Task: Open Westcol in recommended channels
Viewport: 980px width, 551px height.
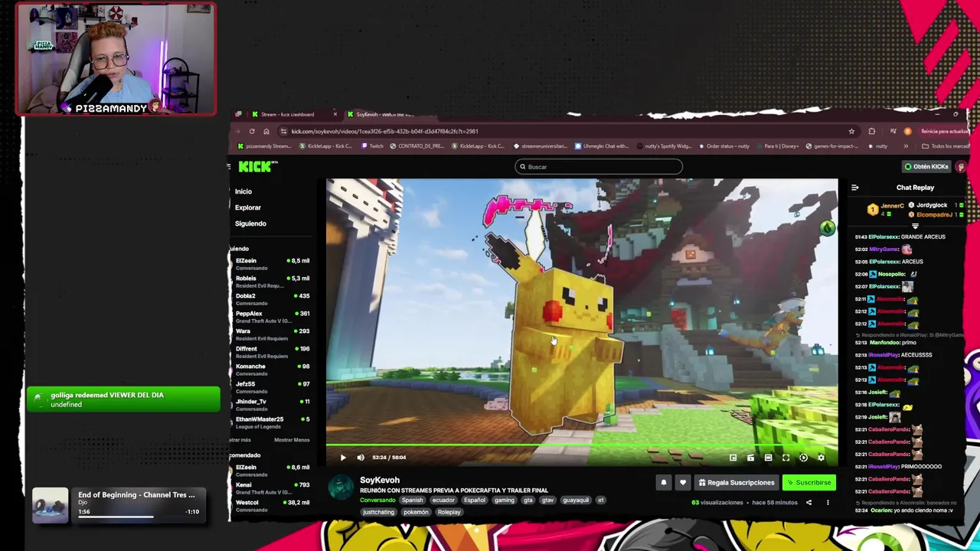Action: (x=272, y=506)
